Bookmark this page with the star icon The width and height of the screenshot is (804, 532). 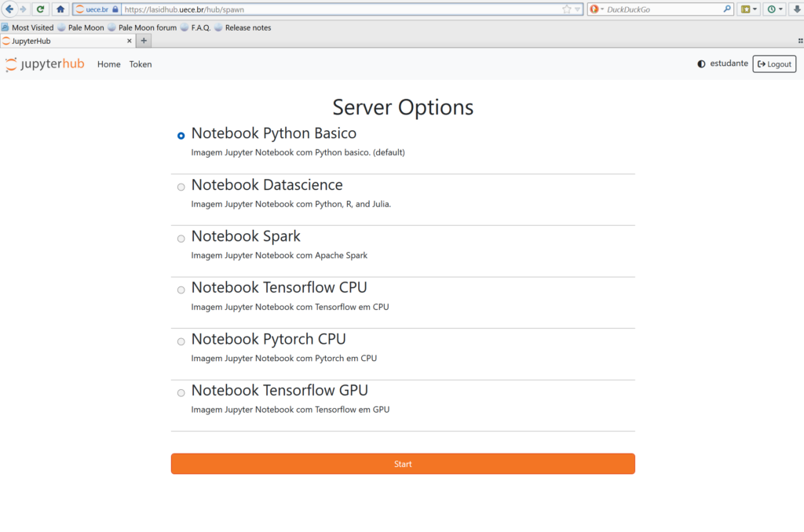[567, 9]
